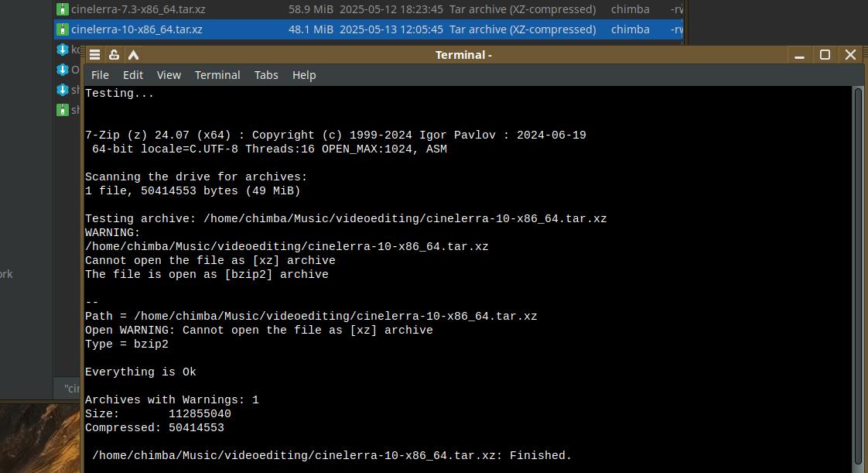
Task: Open the Edit menu in Terminal
Action: click(133, 75)
